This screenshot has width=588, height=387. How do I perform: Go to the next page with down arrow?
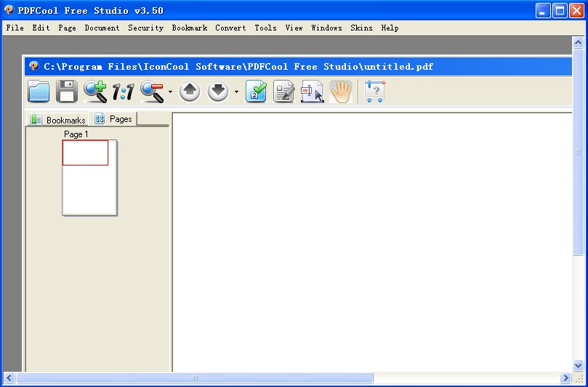click(x=218, y=91)
